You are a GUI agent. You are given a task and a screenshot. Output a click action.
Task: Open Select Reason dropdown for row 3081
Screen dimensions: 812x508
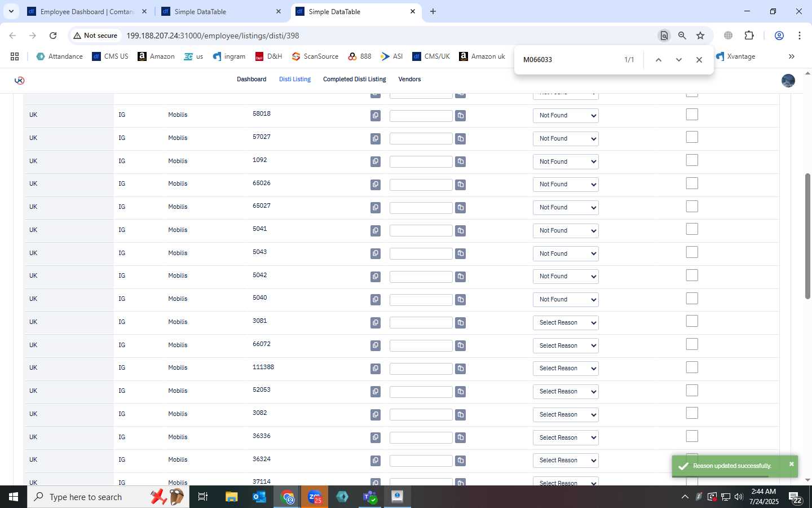(x=566, y=323)
